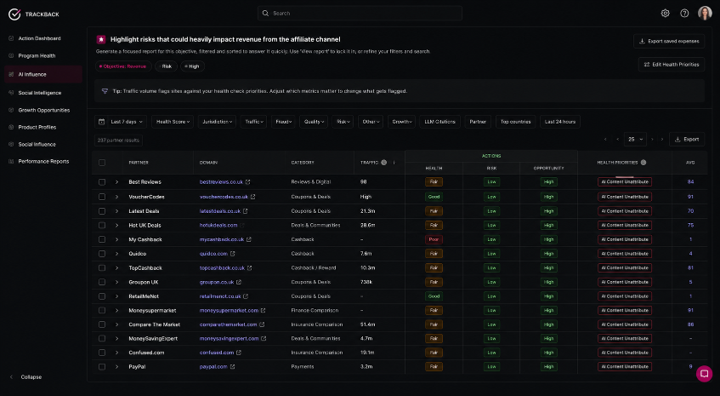Check the PayPal row checkbox
Screen dimensions: 720x396
tap(102, 367)
